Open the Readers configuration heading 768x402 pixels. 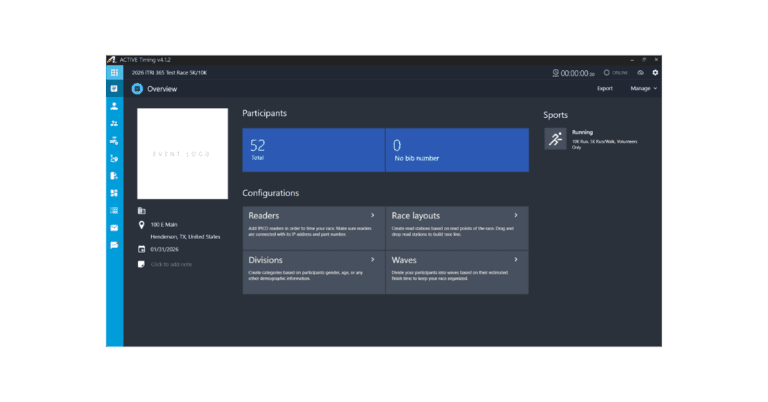coord(264,215)
